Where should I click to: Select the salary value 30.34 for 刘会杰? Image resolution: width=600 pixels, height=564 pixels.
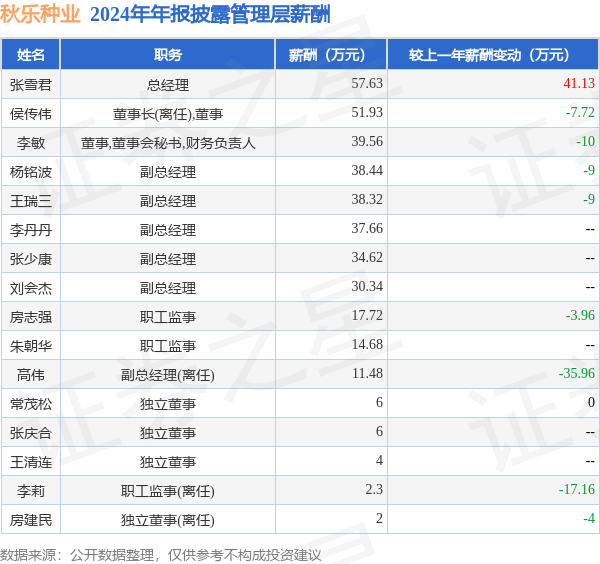[367, 287]
